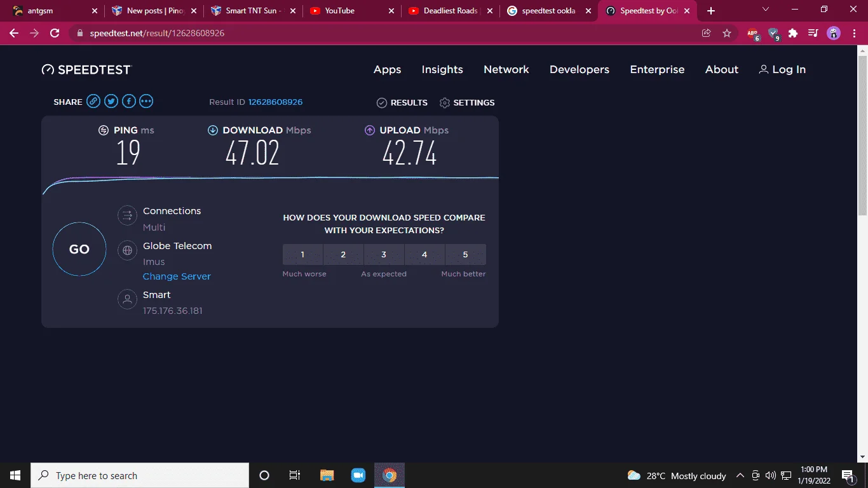The height and width of the screenshot is (488, 868).
Task: Open test SETTINGS
Action: click(467, 102)
